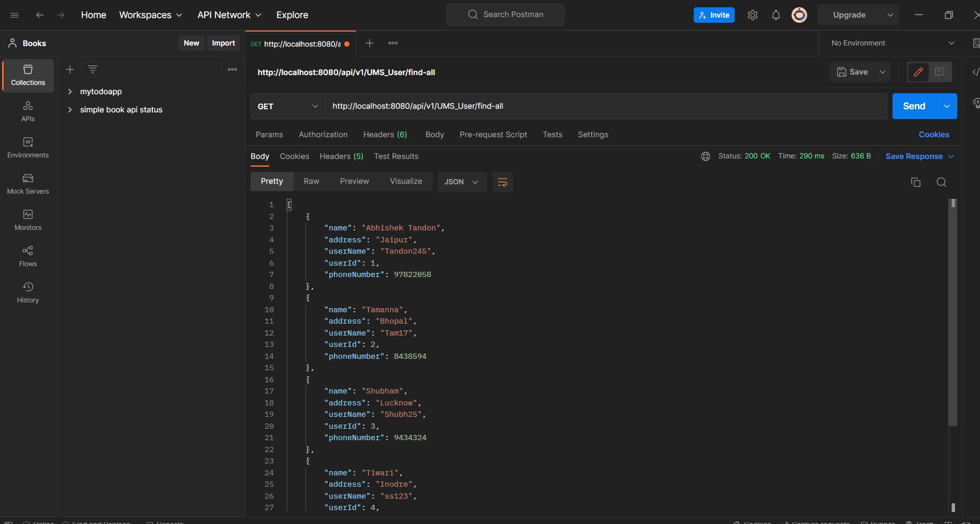
Task: Open the APIs sidebar panel
Action: 27,111
